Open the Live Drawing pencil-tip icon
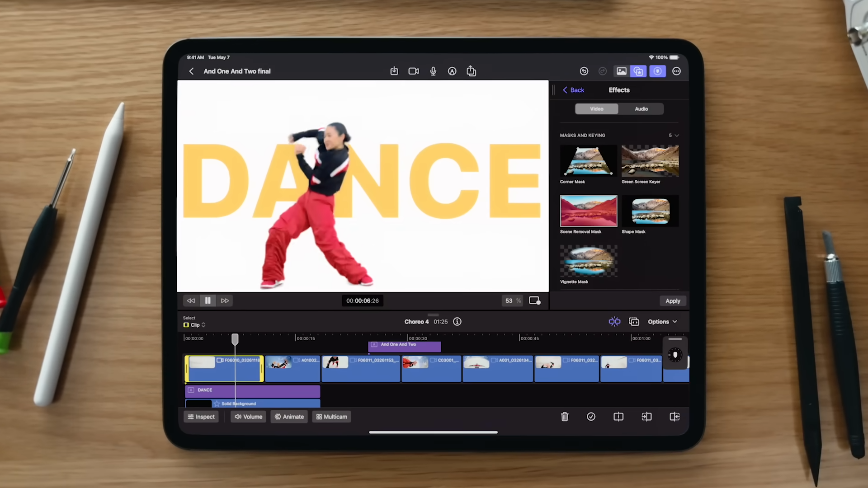This screenshot has height=488, width=868. (452, 71)
